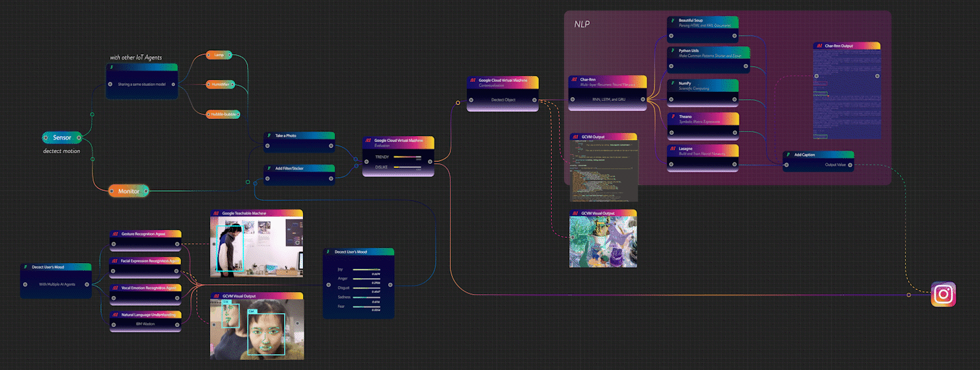Select the Sensor node
Image resolution: width=980 pixels, height=370 pixels.
[x=61, y=137]
